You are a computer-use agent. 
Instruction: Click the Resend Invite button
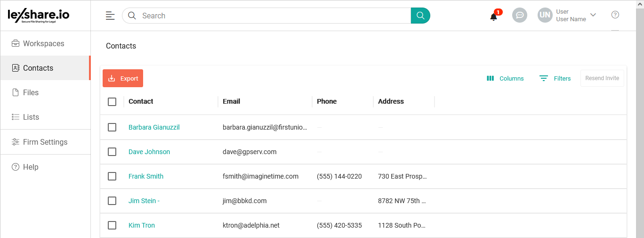602,78
